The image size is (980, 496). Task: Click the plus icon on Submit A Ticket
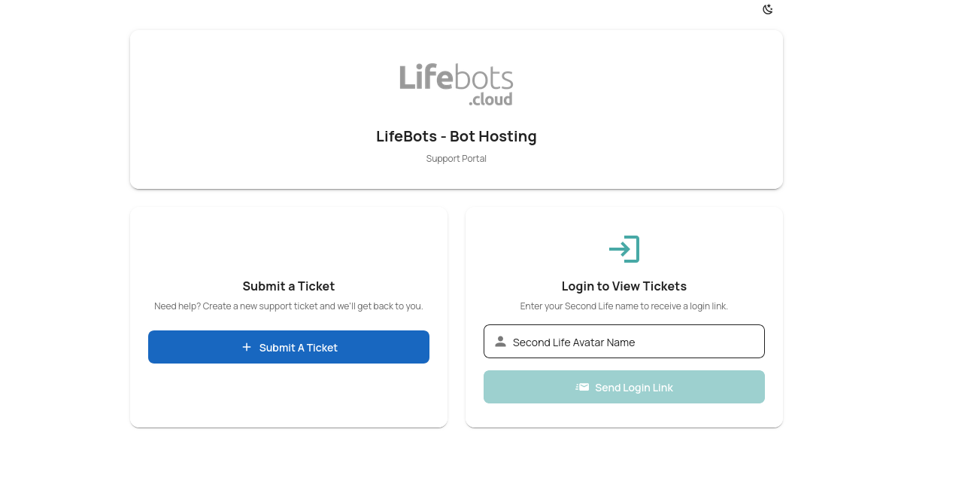245,347
